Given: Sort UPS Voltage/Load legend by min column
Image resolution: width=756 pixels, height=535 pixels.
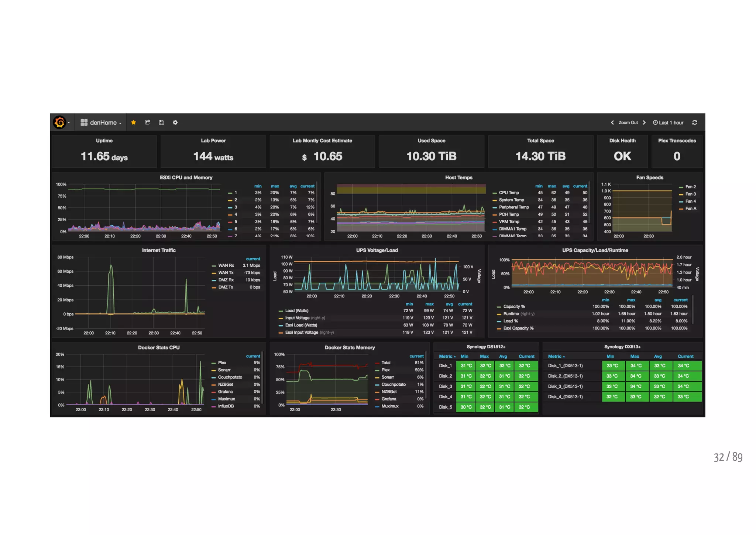Looking at the screenshot, I should pos(409,304).
